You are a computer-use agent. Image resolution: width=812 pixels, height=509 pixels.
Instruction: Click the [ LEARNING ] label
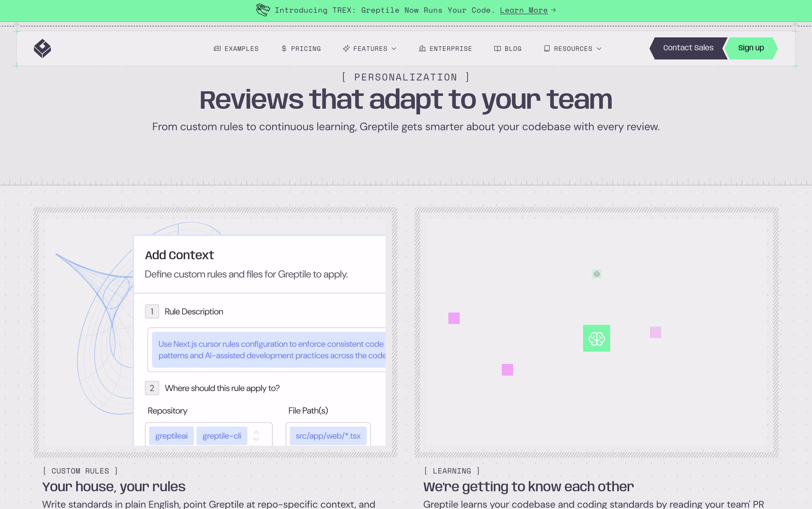[452, 471]
